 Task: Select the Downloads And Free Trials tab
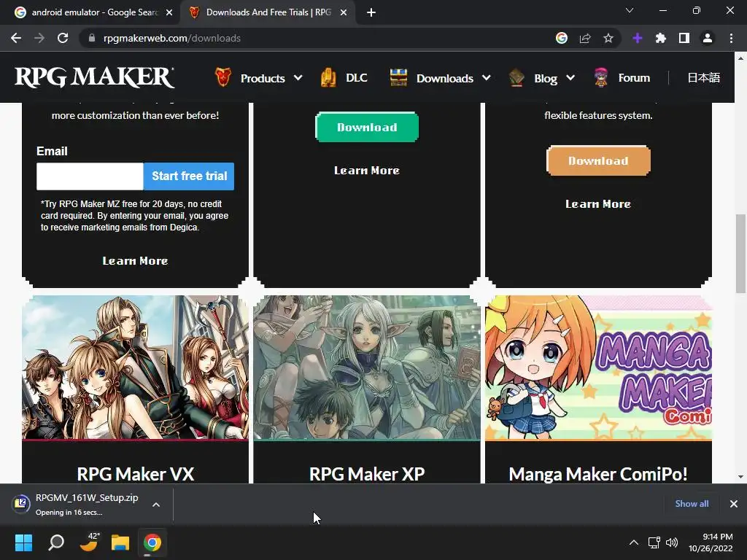click(x=267, y=12)
